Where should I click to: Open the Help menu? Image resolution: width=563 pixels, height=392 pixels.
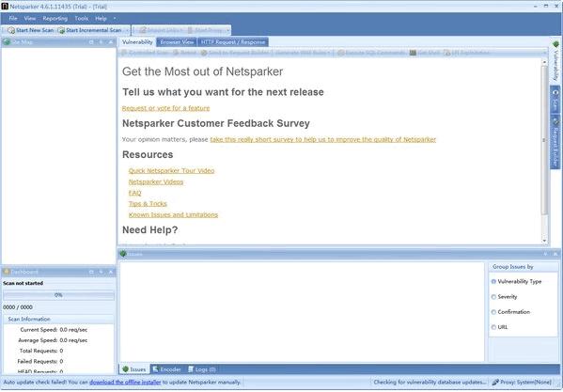coord(101,18)
